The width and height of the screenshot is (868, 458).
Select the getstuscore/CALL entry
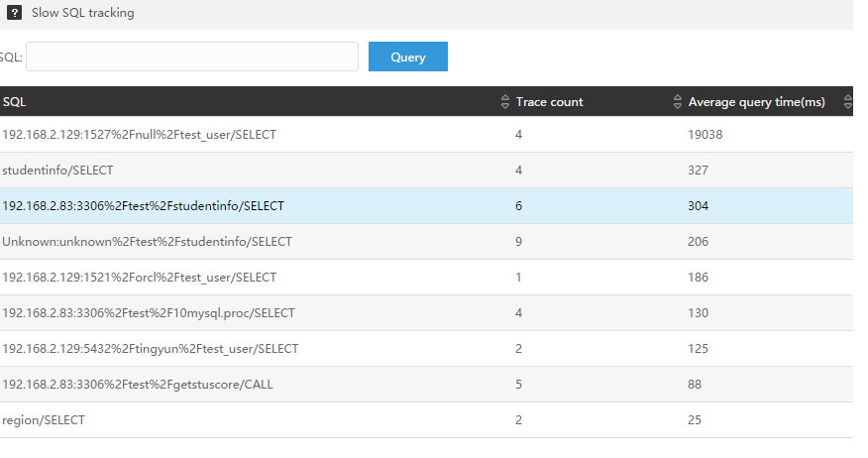[138, 385]
